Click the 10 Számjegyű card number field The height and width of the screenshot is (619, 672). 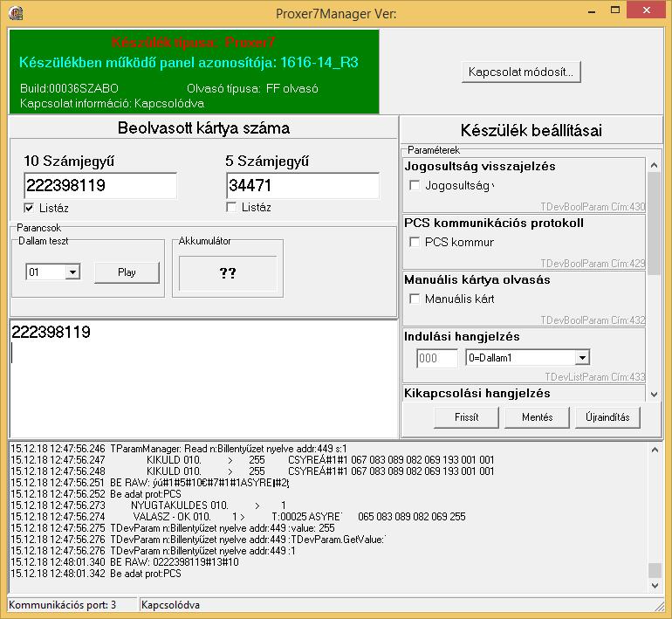(x=100, y=186)
